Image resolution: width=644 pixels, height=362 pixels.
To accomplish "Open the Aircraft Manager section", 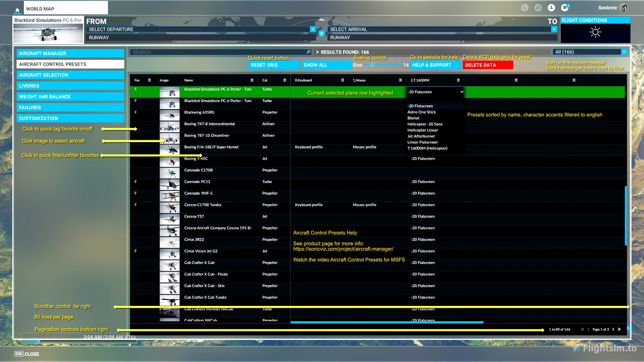I will pyautogui.click(x=70, y=53).
